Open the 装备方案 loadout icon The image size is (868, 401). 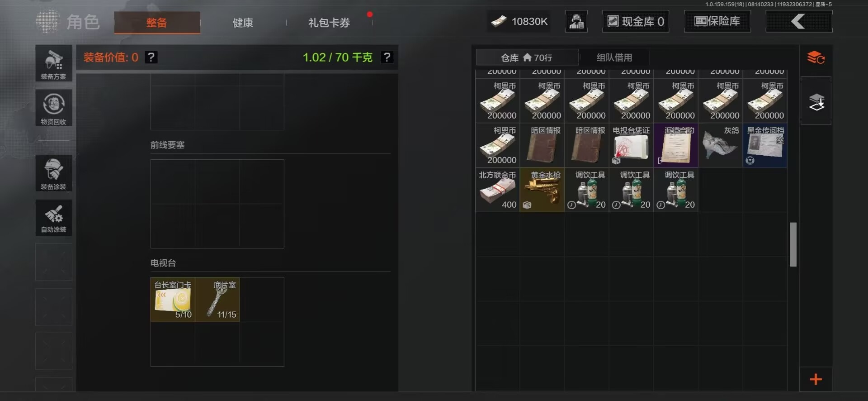click(x=54, y=63)
